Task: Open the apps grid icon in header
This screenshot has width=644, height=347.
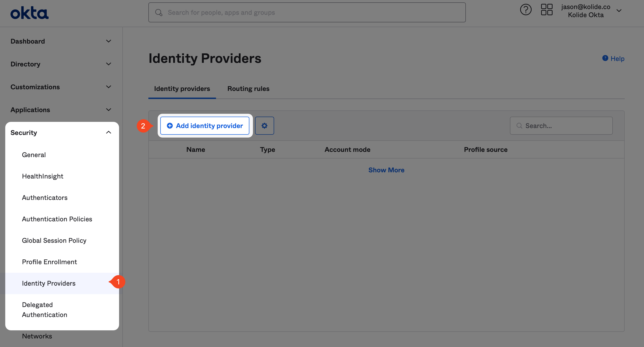Action: click(547, 10)
